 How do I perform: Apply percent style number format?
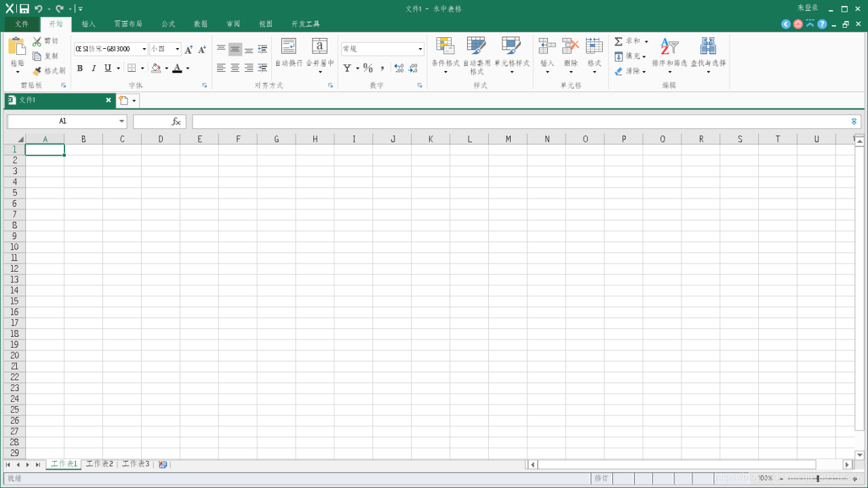point(368,68)
